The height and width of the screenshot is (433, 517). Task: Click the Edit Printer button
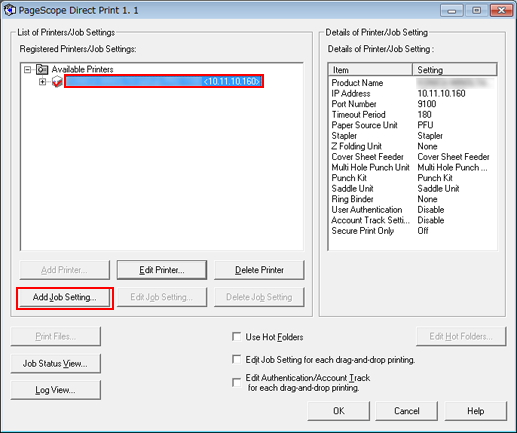coord(162,270)
